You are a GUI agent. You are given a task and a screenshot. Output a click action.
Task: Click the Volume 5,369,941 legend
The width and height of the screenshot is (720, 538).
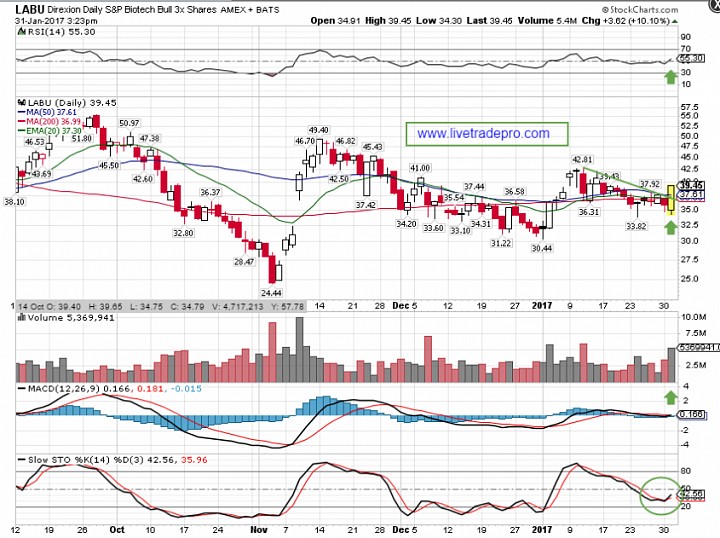point(71,318)
